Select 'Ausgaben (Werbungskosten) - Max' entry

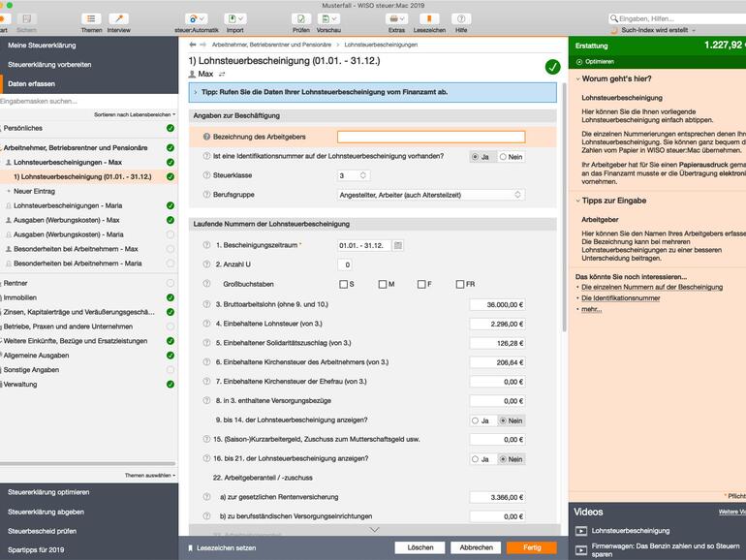coord(68,220)
